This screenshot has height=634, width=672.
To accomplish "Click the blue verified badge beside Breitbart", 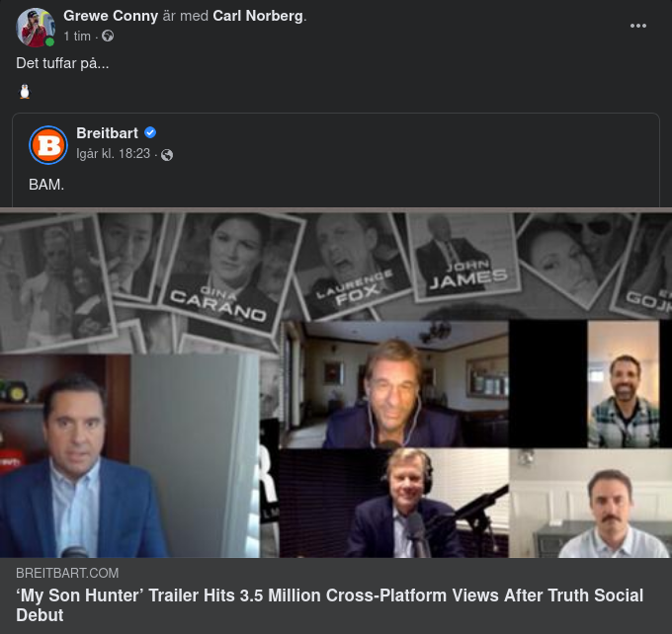I will 150,133.
